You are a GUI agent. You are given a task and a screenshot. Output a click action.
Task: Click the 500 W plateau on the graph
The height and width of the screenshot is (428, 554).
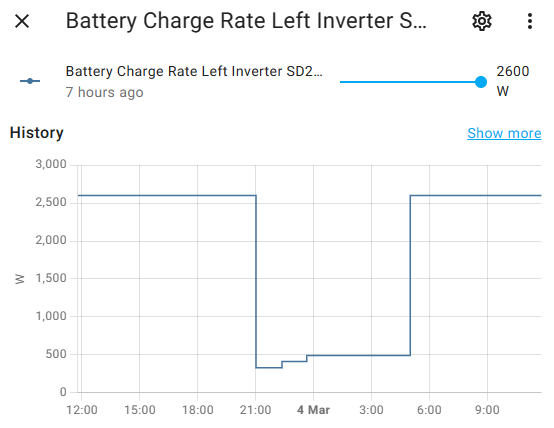click(358, 355)
